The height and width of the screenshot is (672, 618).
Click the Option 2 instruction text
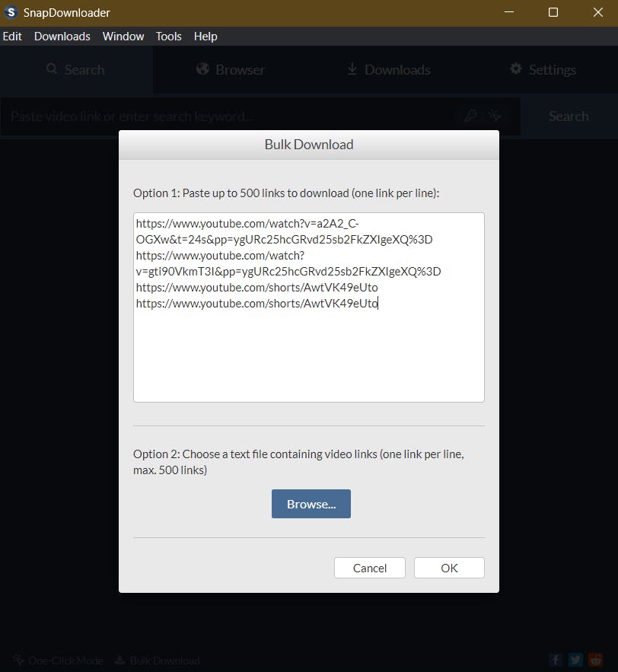298,462
